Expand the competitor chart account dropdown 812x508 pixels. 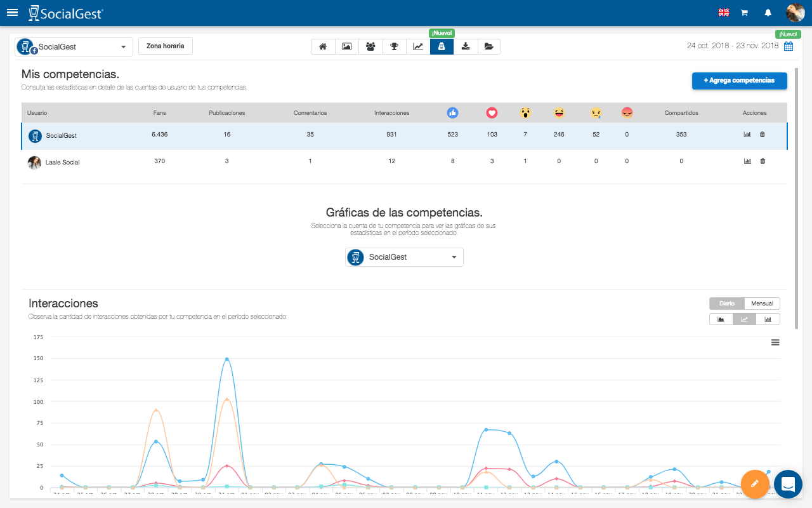(404, 257)
